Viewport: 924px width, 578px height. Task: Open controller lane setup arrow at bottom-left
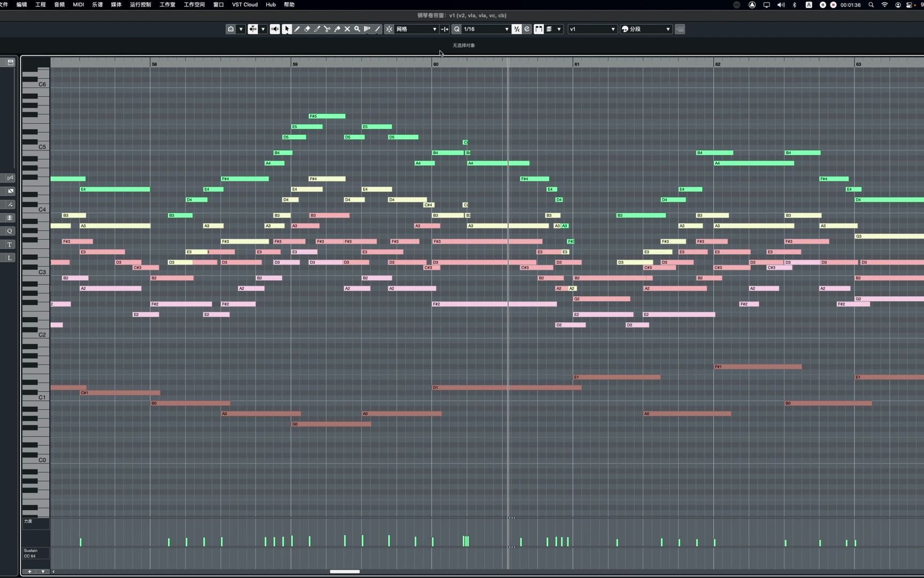pyautogui.click(x=43, y=572)
